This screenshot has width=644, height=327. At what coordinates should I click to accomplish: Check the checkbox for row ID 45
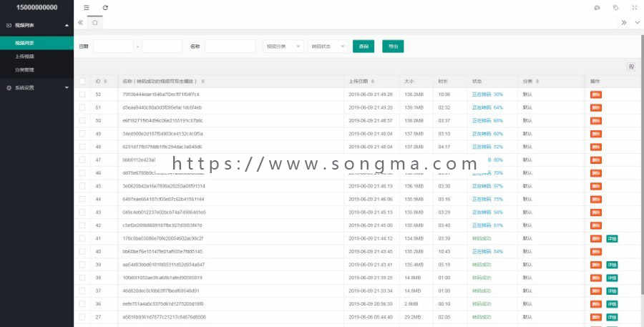tap(82, 186)
